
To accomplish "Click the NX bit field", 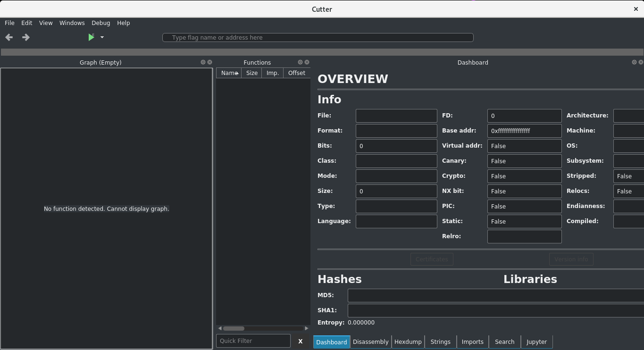I will tap(525, 191).
